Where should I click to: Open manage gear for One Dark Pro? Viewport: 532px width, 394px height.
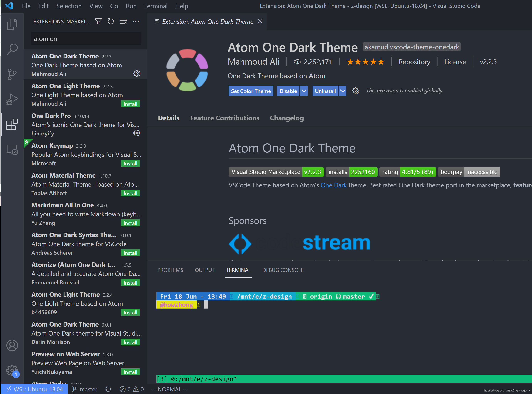tap(137, 133)
